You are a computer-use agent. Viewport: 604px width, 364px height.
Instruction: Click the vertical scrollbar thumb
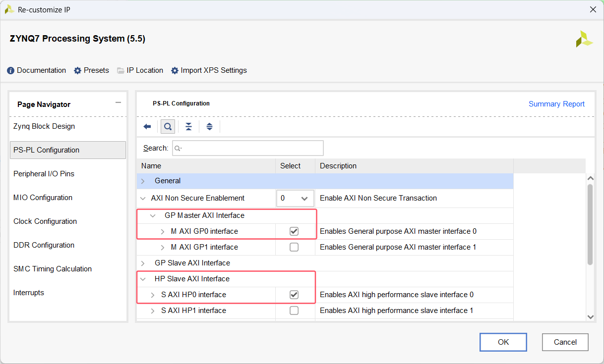[590, 224]
